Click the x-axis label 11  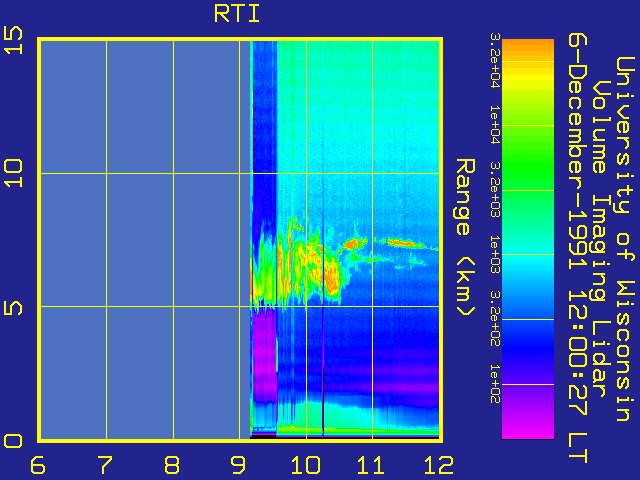tap(371, 465)
